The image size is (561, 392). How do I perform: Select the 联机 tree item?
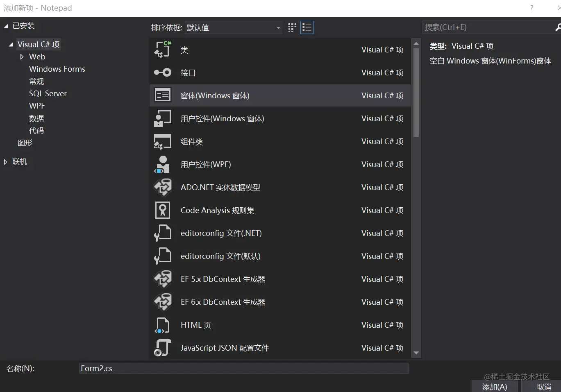[x=20, y=161]
